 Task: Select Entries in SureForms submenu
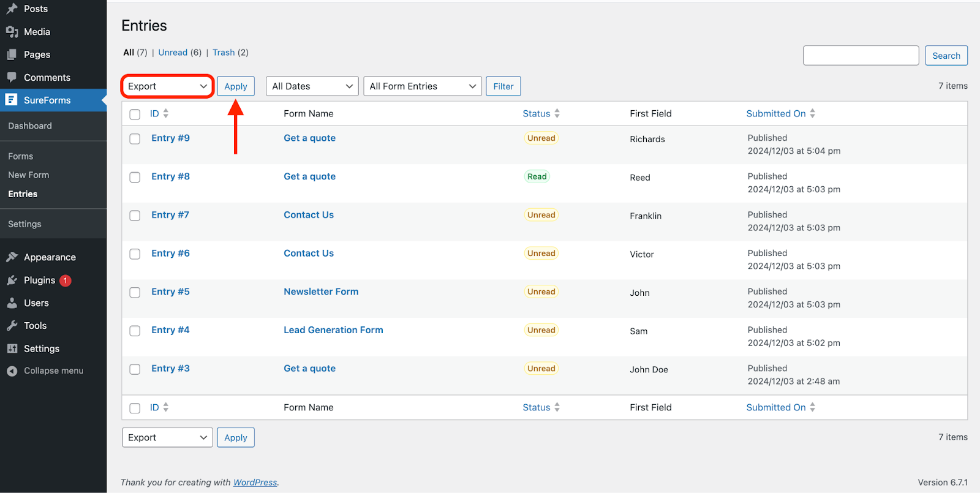[23, 194]
